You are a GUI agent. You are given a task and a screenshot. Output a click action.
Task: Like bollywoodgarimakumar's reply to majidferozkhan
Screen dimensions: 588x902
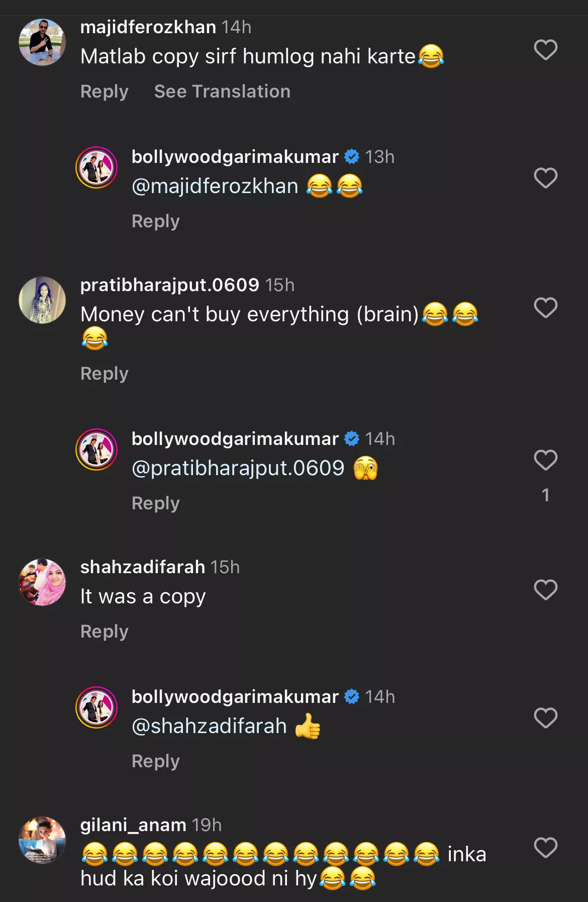(545, 178)
